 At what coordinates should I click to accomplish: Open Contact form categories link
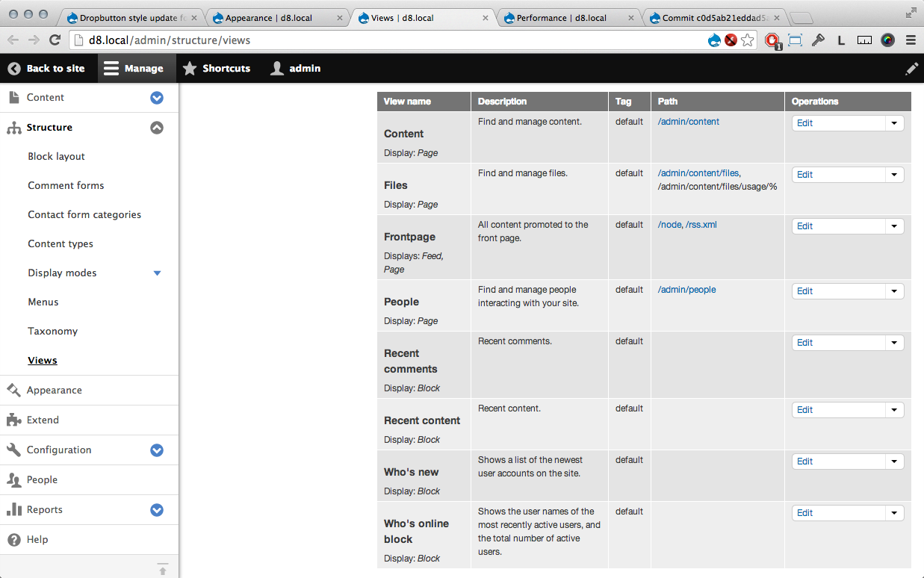(84, 214)
